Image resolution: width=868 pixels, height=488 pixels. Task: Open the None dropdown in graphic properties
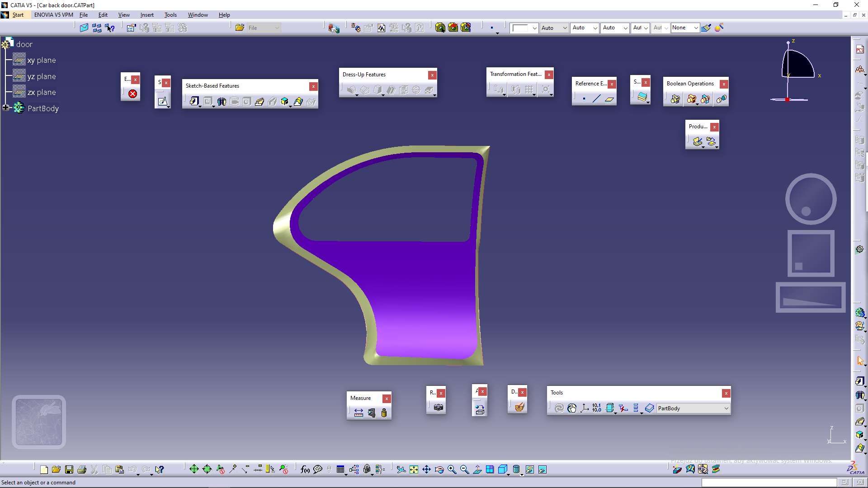[x=696, y=28]
